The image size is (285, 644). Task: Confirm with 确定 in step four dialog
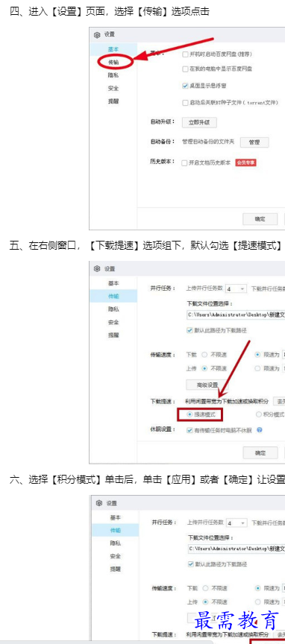click(x=260, y=219)
